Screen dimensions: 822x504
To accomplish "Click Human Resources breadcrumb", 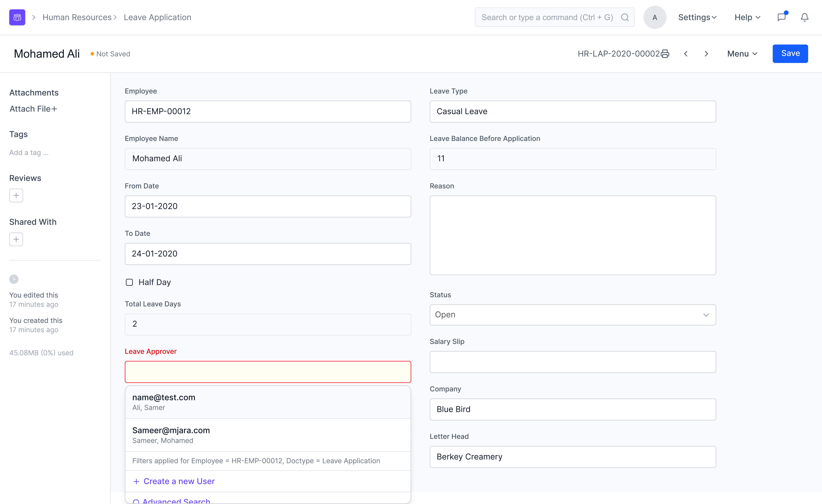I will (x=77, y=17).
